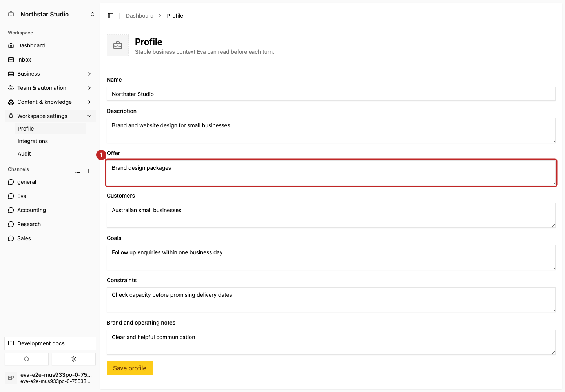Focus the Name input field
The image size is (565, 392).
pyautogui.click(x=331, y=94)
